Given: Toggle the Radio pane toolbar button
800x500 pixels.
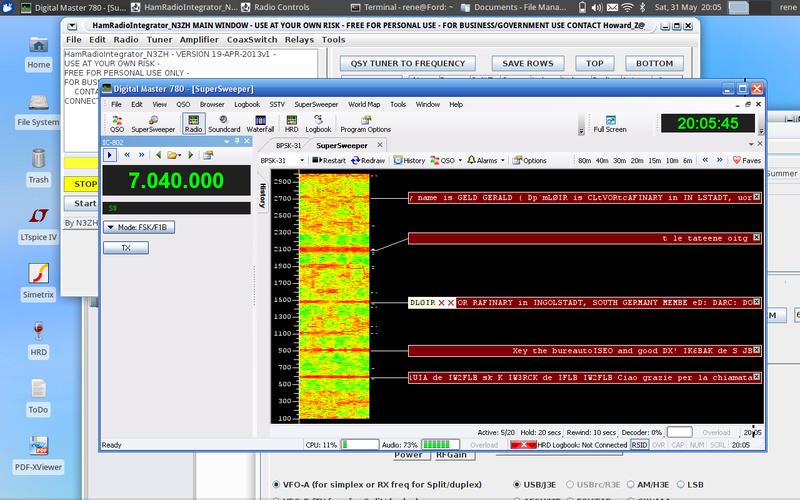Looking at the screenshot, I should click(193, 124).
